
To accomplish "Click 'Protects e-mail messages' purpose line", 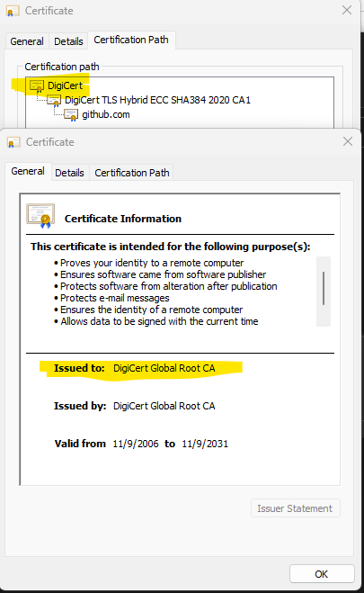I will (x=115, y=298).
